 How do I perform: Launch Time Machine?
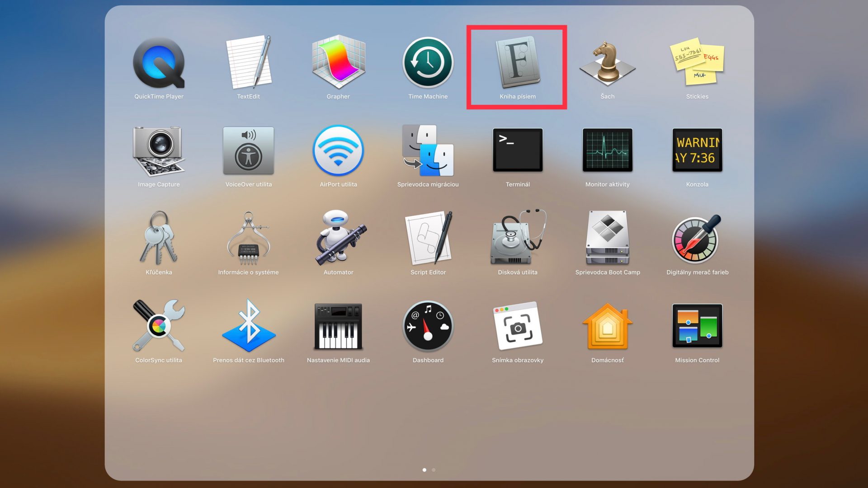point(428,62)
